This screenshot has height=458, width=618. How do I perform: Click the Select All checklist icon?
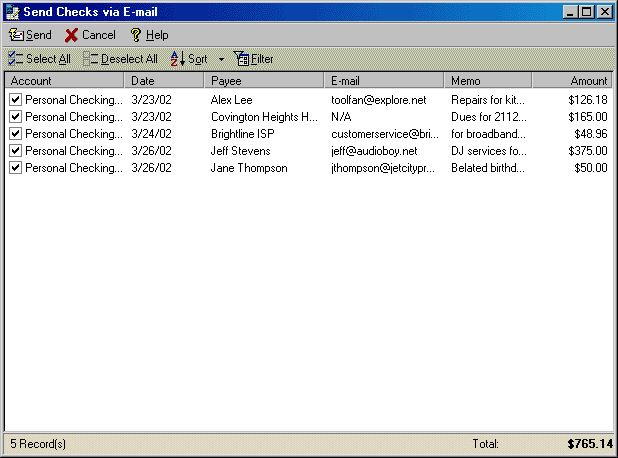16,59
